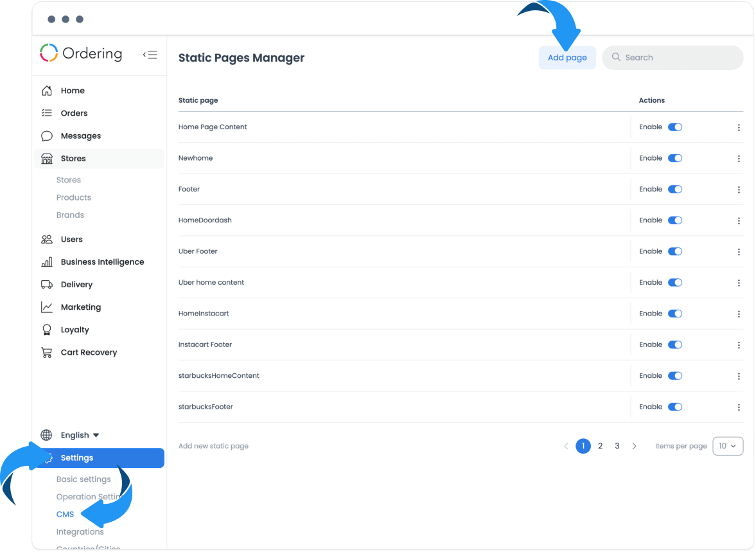Viewport: 756px width, 552px height.
Task: Click the starbucksFooter page name
Action: (206, 407)
